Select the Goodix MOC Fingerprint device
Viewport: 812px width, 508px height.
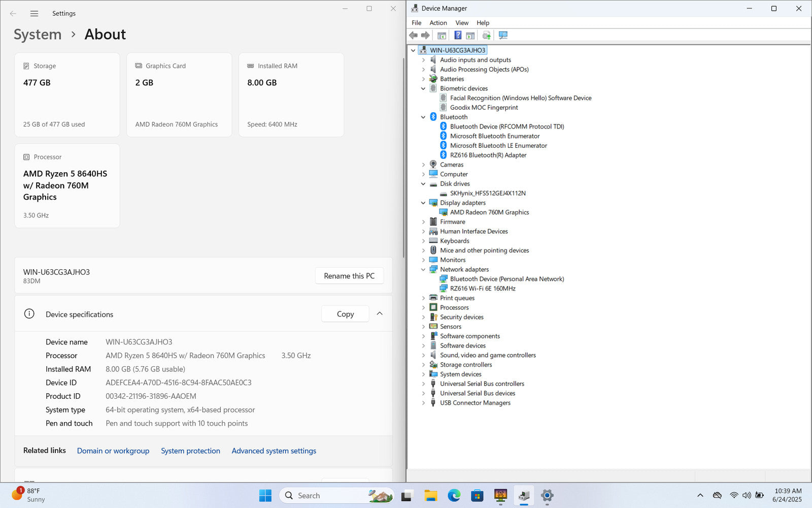point(484,108)
